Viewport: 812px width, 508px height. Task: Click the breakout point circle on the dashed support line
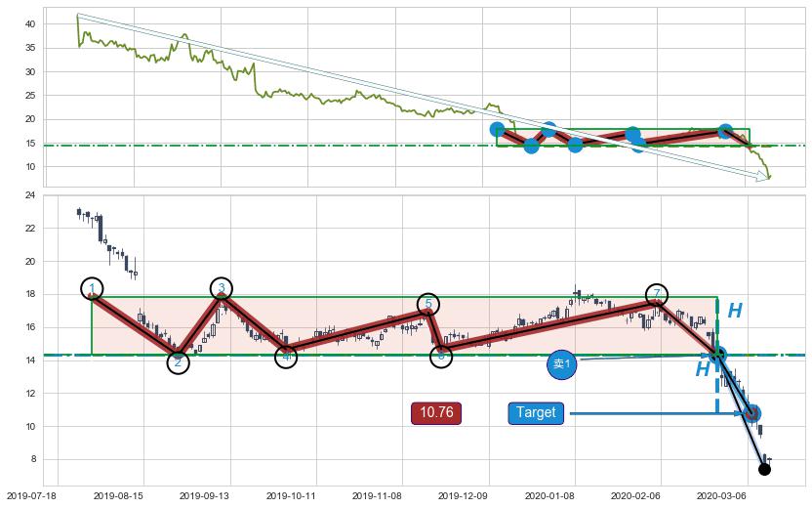[718, 355]
